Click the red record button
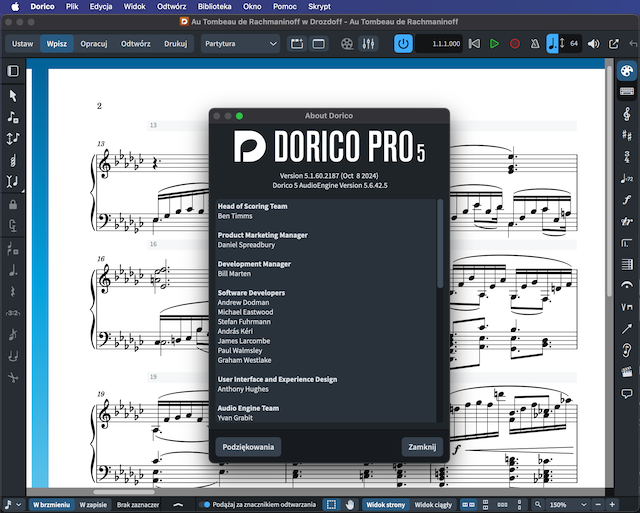The image size is (640, 513). pyautogui.click(x=515, y=44)
